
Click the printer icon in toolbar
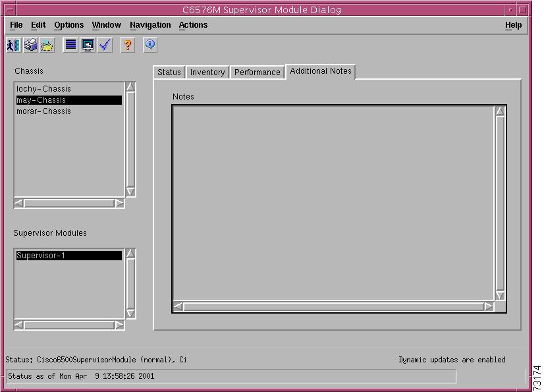click(30, 45)
